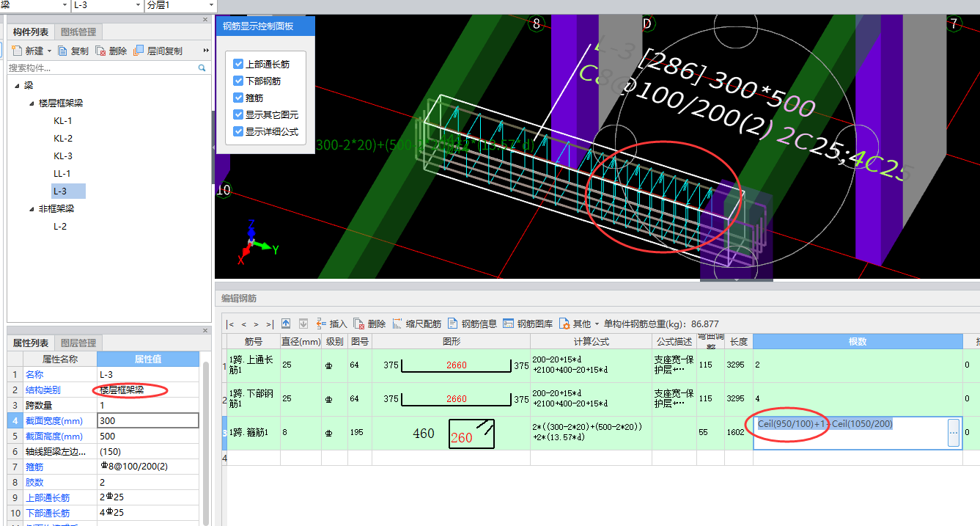Click the 截面高度 value 500
The height and width of the screenshot is (526, 980).
click(148, 436)
